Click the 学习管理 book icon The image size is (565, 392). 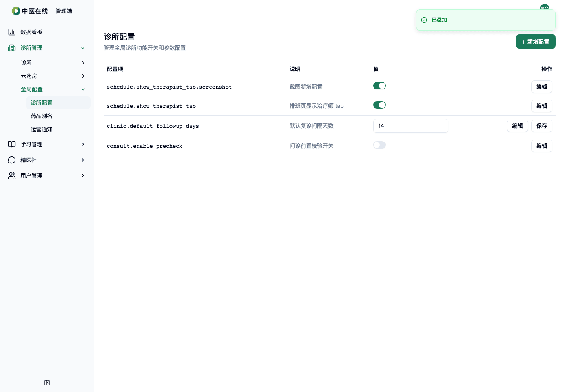coord(12,144)
